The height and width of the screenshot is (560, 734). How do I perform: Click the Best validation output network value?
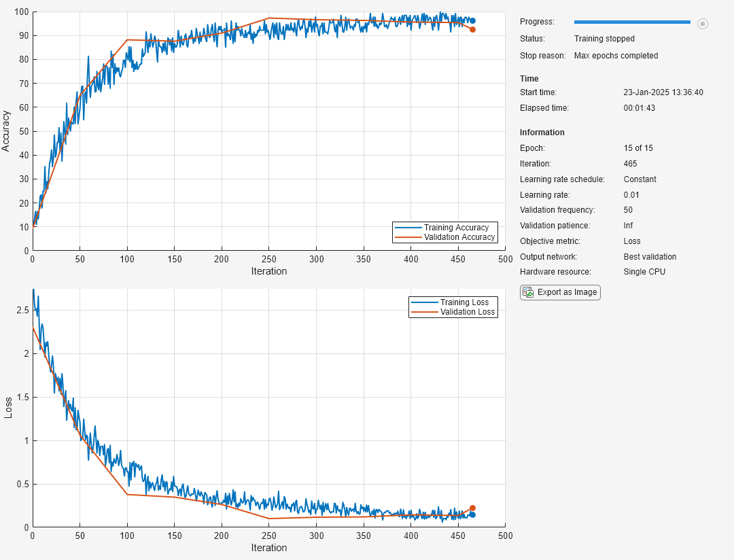point(650,257)
